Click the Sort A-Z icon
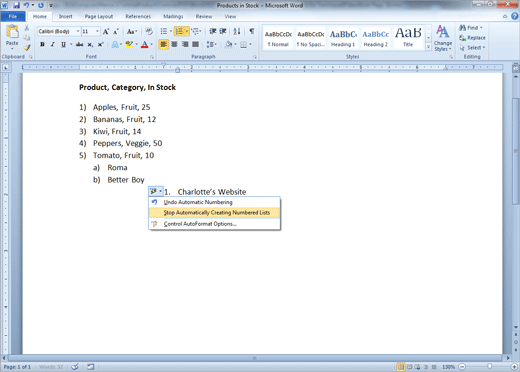This screenshot has width=520, height=372. (x=237, y=31)
